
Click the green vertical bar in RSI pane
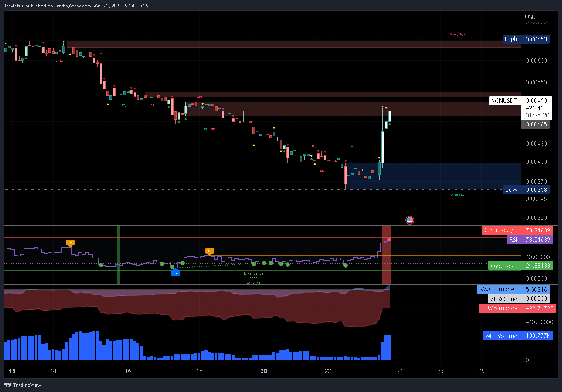coord(118,255)
